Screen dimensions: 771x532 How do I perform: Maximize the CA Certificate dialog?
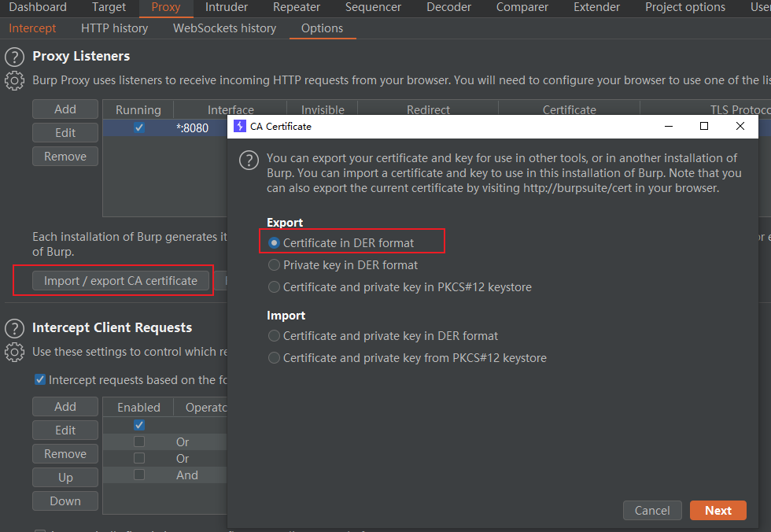click(x=703, y=127)
